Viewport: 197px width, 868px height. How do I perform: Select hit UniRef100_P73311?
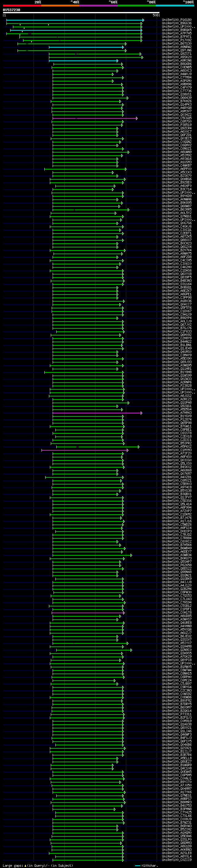[x=176, y=714]
